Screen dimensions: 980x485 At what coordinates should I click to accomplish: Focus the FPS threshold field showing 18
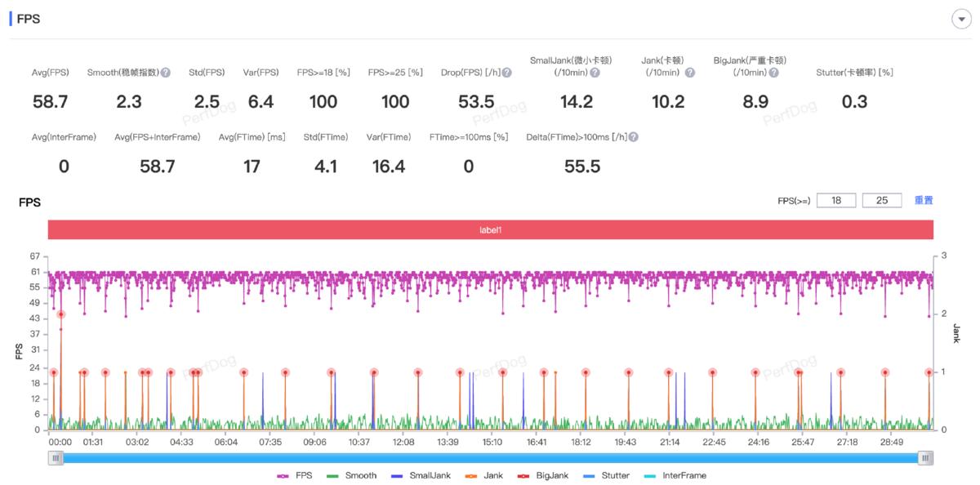(x=835, y=200)
